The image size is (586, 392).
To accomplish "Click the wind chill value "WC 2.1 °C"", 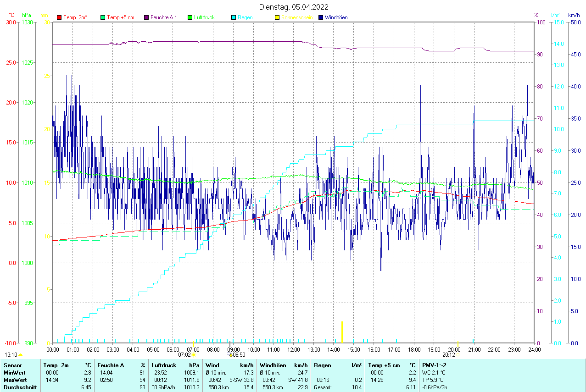I will 435,373.
